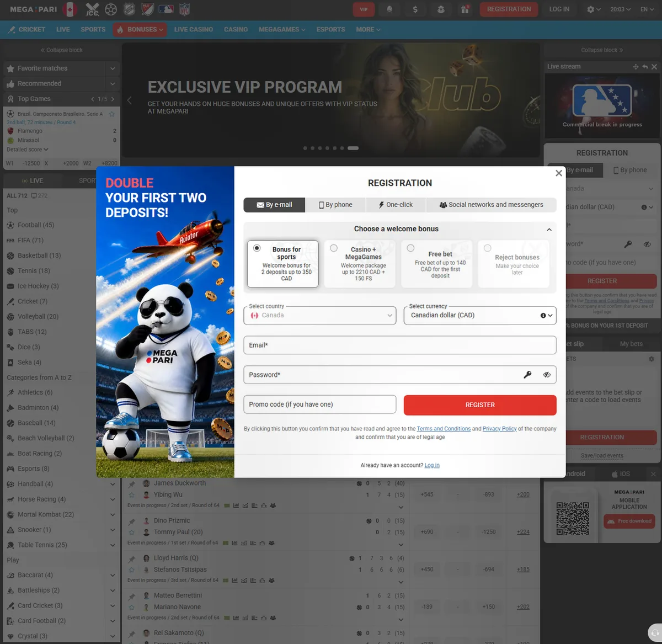The height and width of the screenshot is (644, 662).
Task: Select the Casino + MegaGames bonus option
Action: click(x=360, y=264)
